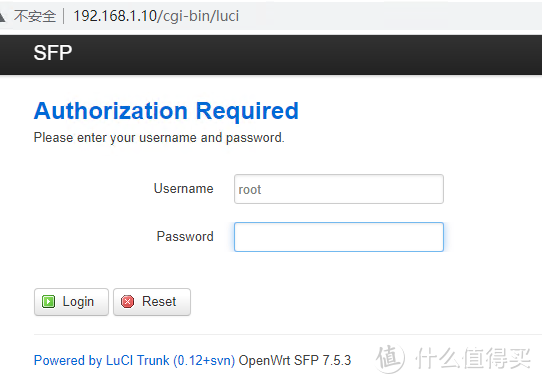Click the Username label text
The width and height of the screenshot is (542, 384).
tap(184, 189)
